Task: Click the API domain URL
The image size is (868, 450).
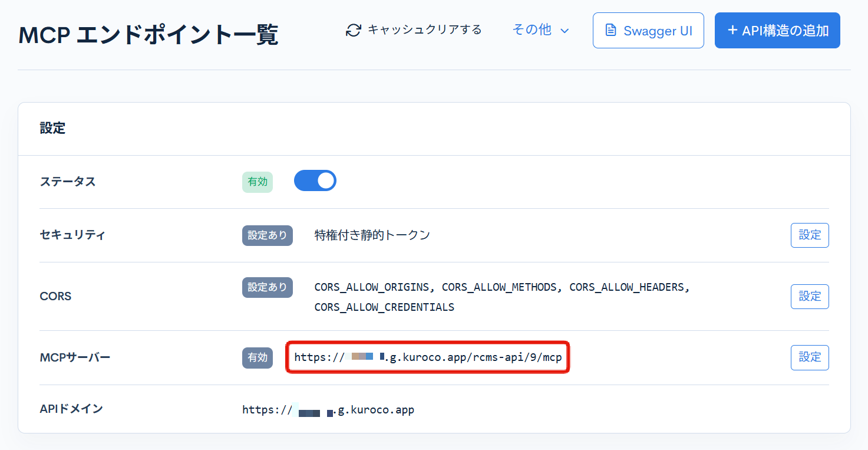Action: tap(328, 409)
